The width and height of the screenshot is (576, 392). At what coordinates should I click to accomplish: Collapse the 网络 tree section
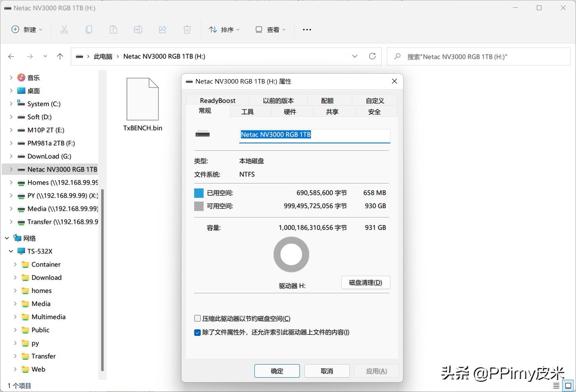(x=6, y=238)
